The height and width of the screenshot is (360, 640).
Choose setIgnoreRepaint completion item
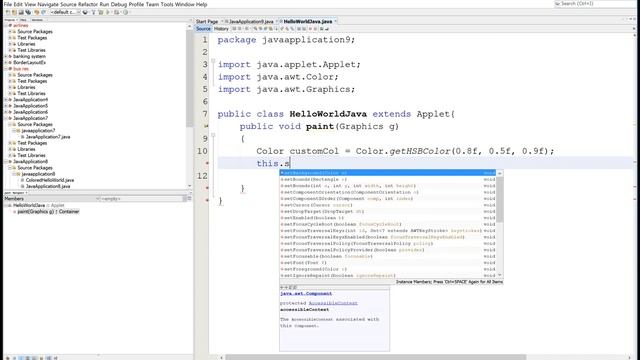click(x=388, y=276)
